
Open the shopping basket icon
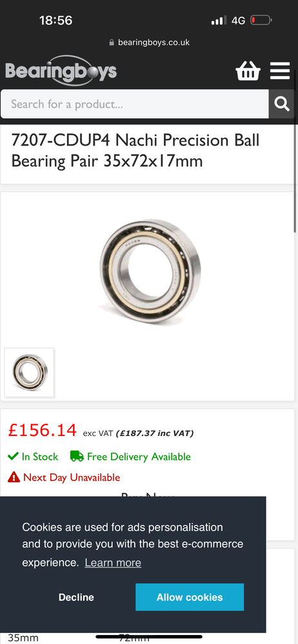[x=248, y=71]
